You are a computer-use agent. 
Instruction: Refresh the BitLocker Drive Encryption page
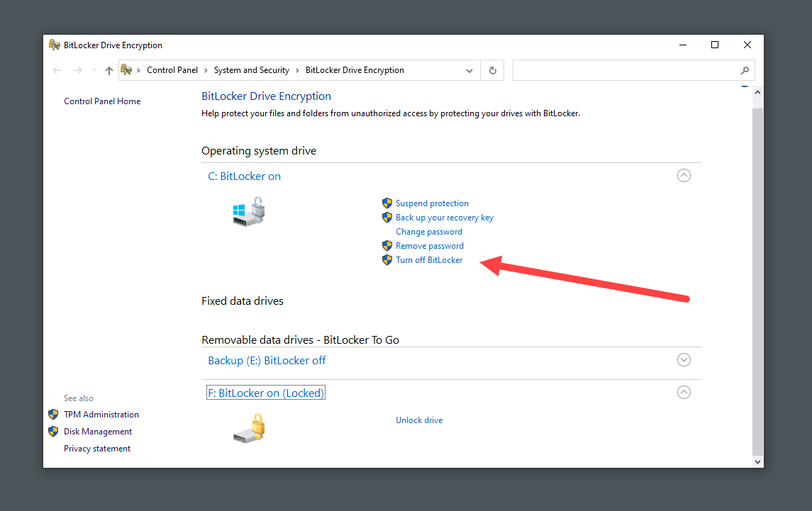point(492,70)
